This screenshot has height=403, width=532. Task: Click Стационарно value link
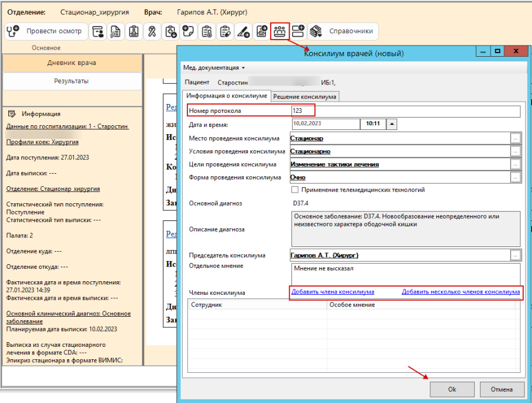click(310, 151)
